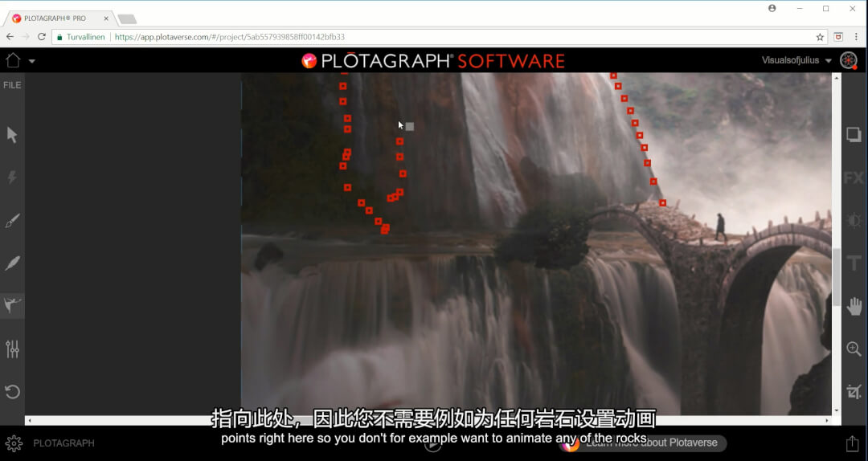Click the Turvallinen secure site indicator
The width and height of the screenshot is (868, 461).
point(81,37)
